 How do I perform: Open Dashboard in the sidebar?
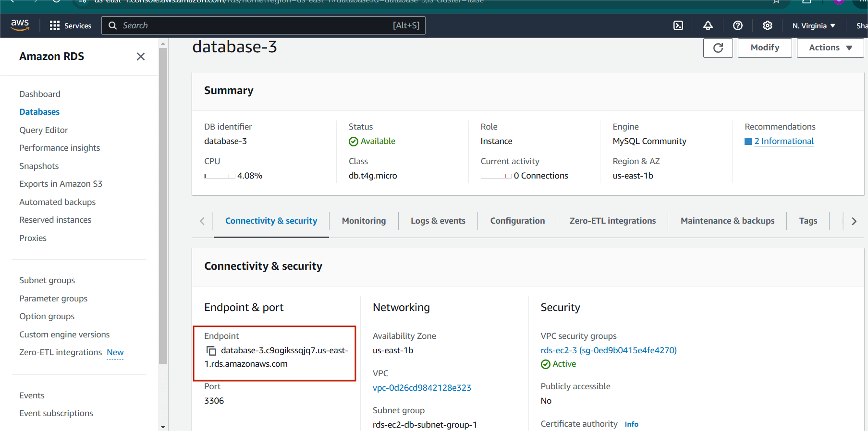tap(40, 94)
